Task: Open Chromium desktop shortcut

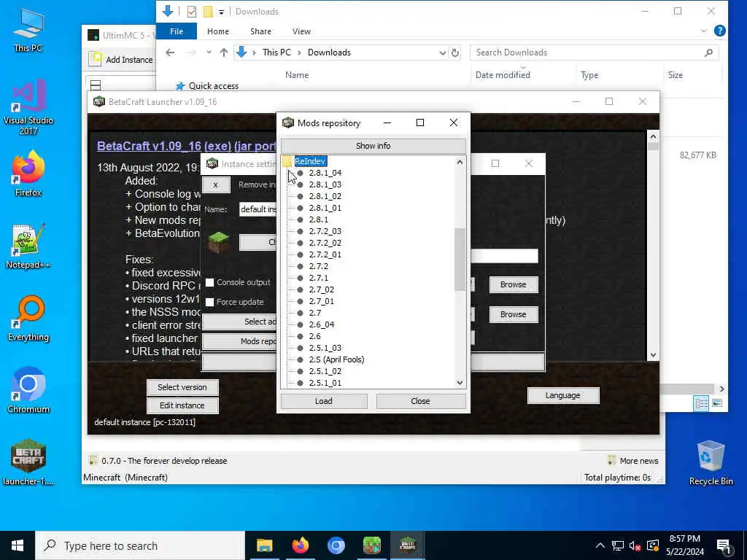Action: (x=28, y=390)
